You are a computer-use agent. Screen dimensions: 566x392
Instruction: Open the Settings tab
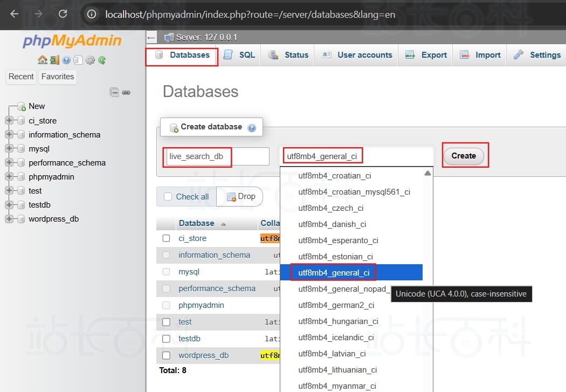537,55
